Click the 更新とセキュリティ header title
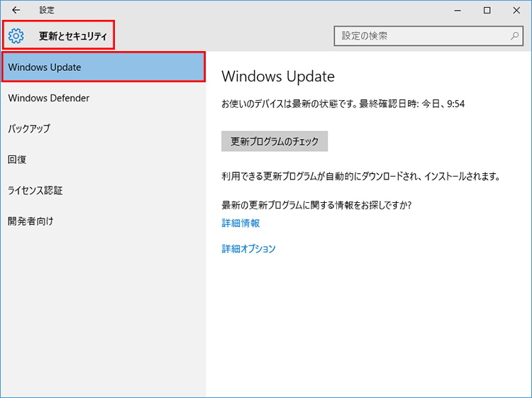 tap(72, 36)
